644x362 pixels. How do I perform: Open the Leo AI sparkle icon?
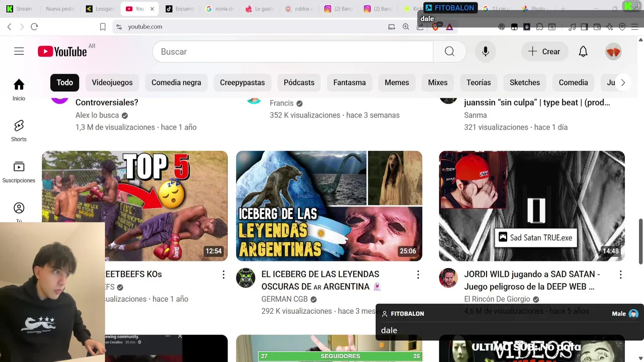click(610, 27)
